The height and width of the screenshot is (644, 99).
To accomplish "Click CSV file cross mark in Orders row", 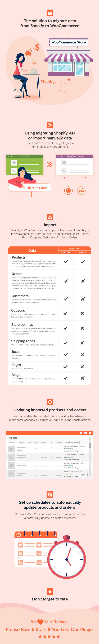I will coord(83,281).
